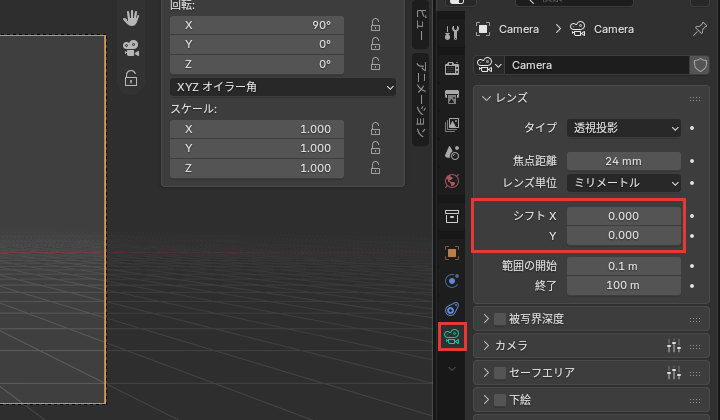The height and width of the screenshot is (420, 720).
Task: Open Camera data properties tab
Action: (x=452, y=337)
